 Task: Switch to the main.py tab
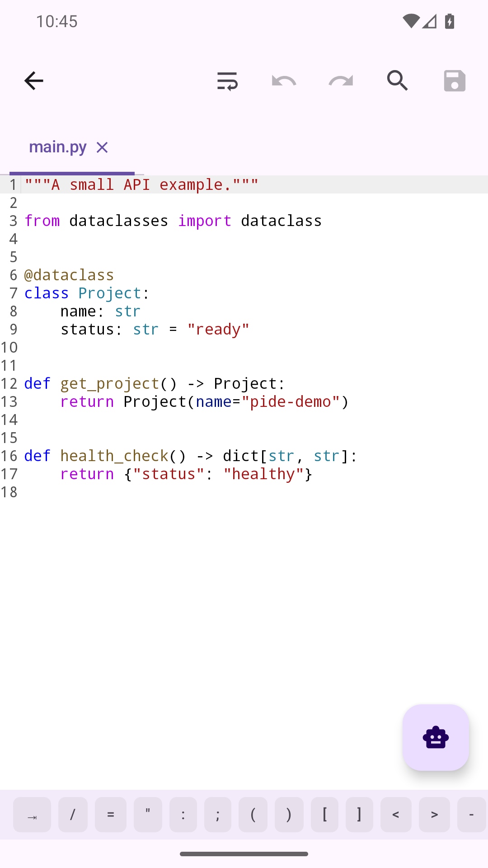tap(57, 147)
